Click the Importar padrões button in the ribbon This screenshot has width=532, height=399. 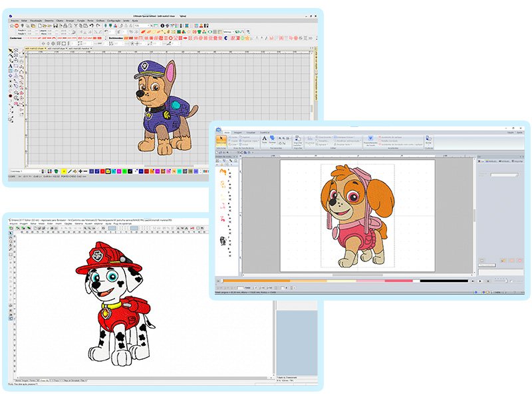pos(297,141)
